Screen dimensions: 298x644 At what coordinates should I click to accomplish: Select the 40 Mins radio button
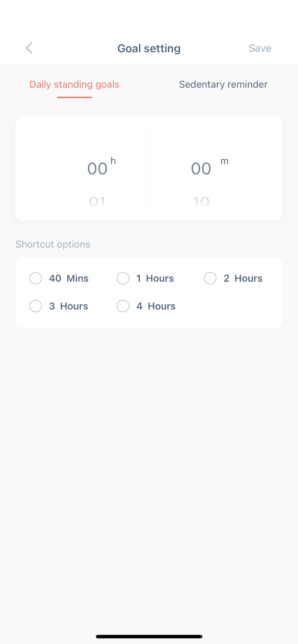pyautogui.click(x=36, y=278)
